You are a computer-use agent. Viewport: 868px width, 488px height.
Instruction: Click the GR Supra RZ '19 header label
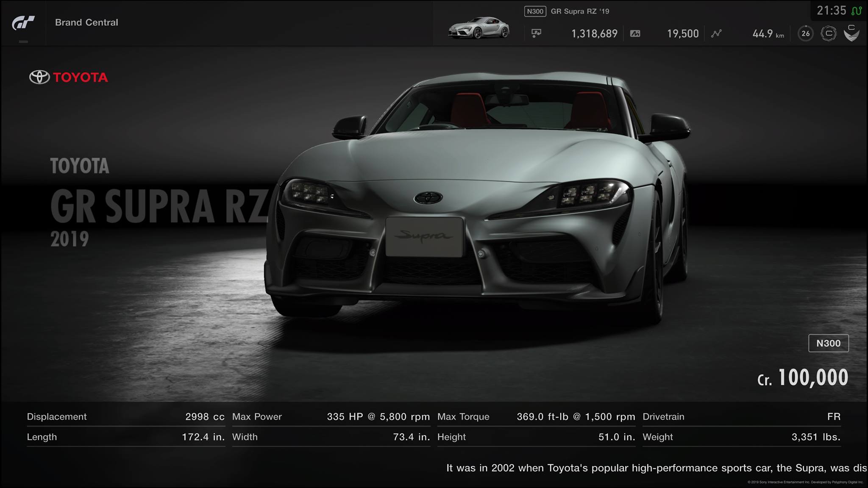[580, 11]
